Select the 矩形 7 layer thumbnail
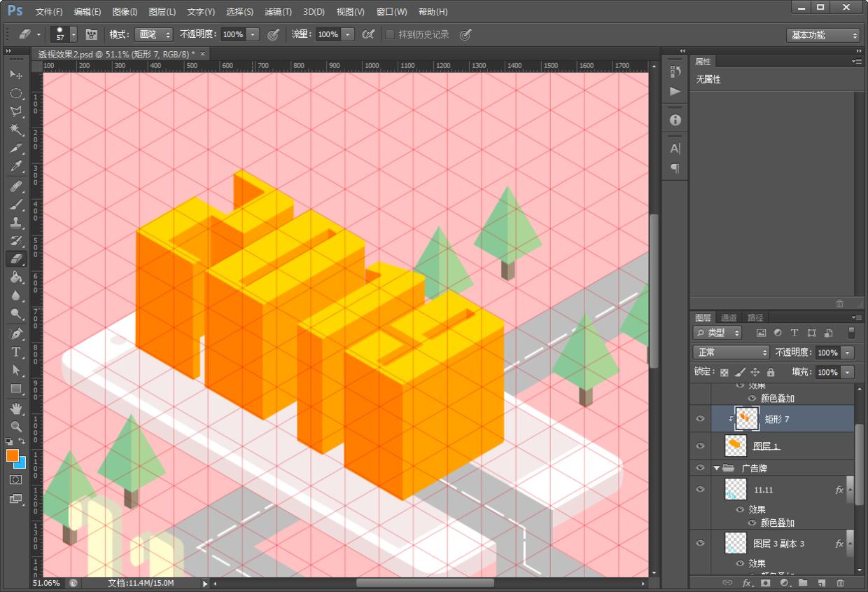 [x=747, y=419]
